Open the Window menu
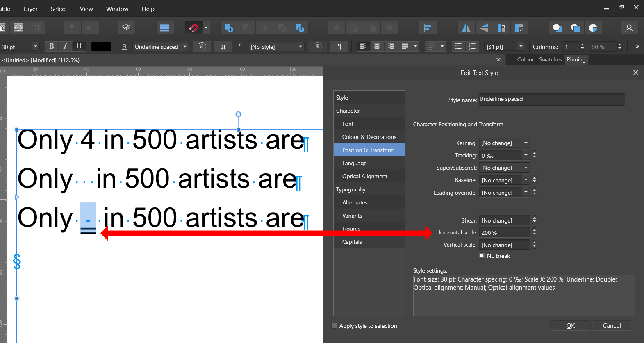The image size is (644, 343). point(117,9)
